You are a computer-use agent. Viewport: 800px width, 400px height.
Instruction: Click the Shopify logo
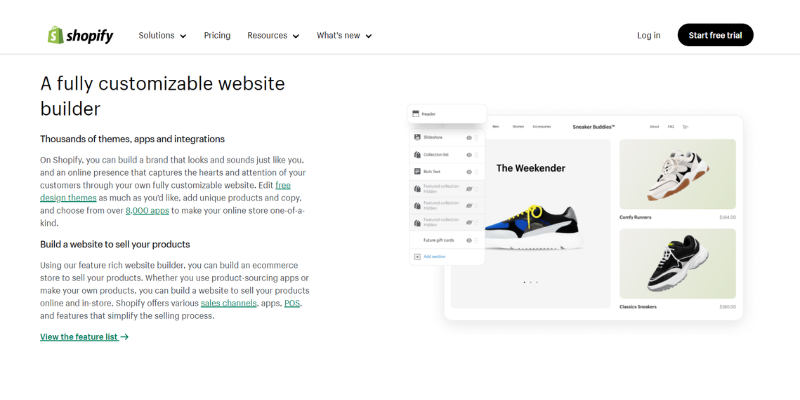(80, 35)
